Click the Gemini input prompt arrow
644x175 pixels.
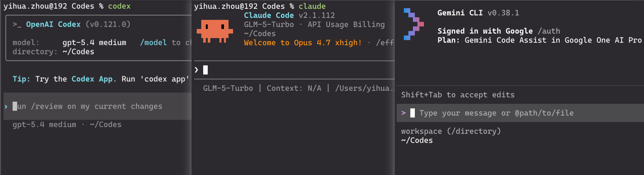(x=403, y=113)
